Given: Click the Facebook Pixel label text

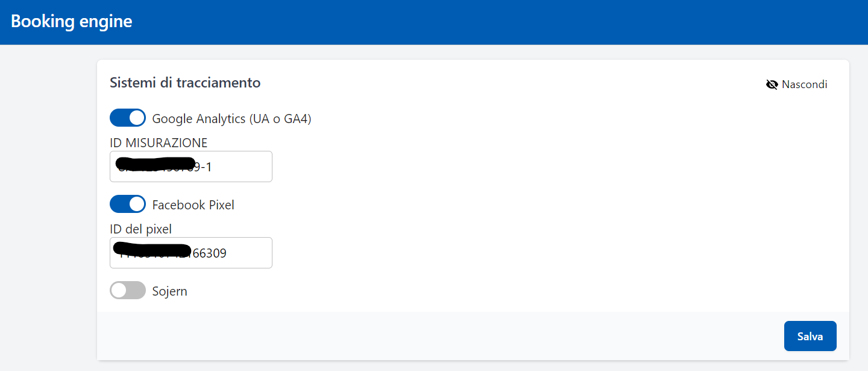Looking at the screenshot, I should click(x=193, y=205).
